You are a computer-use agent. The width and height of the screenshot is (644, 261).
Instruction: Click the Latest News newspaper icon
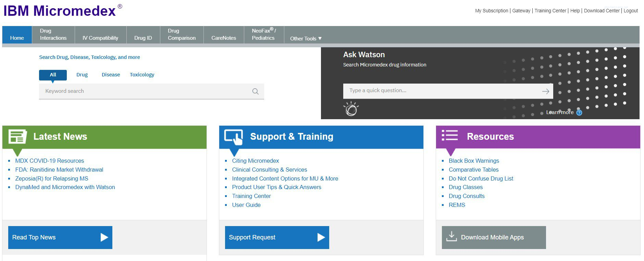click(x=17, y=136)
